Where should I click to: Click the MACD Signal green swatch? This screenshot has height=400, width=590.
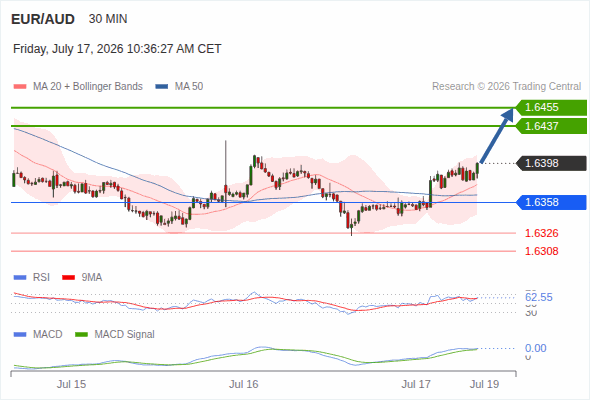81,335
